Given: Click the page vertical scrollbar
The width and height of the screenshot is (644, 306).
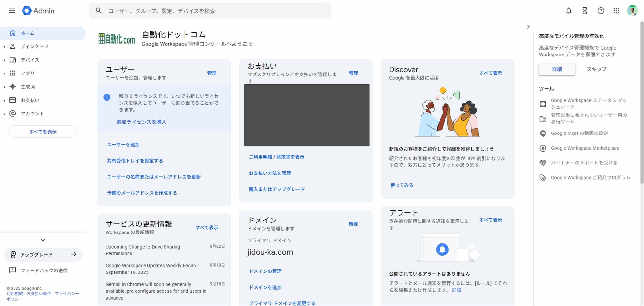Looking at the screenshot, I should pos(642,97).
